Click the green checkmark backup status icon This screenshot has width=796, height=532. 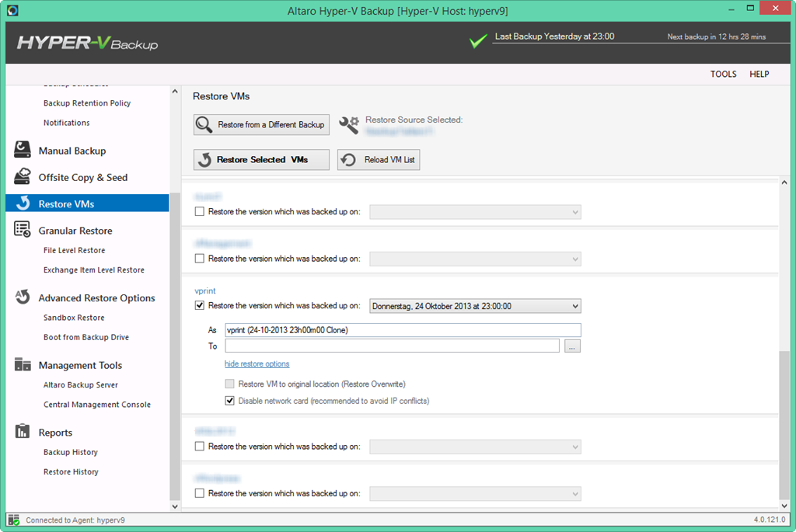[478, 41]
